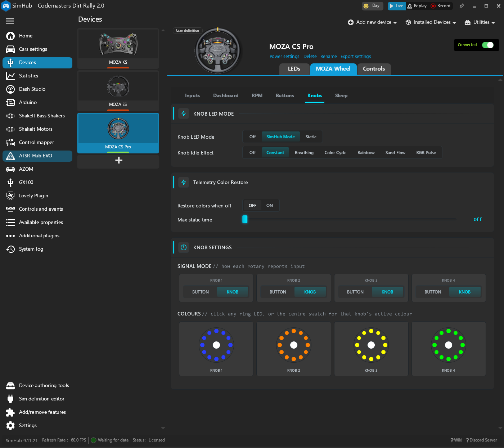The width and height of the screenshot is (504, 448).
Task: Set Knob Idle Effect to RGB Pulse
Action: click(x=426, y=153)
